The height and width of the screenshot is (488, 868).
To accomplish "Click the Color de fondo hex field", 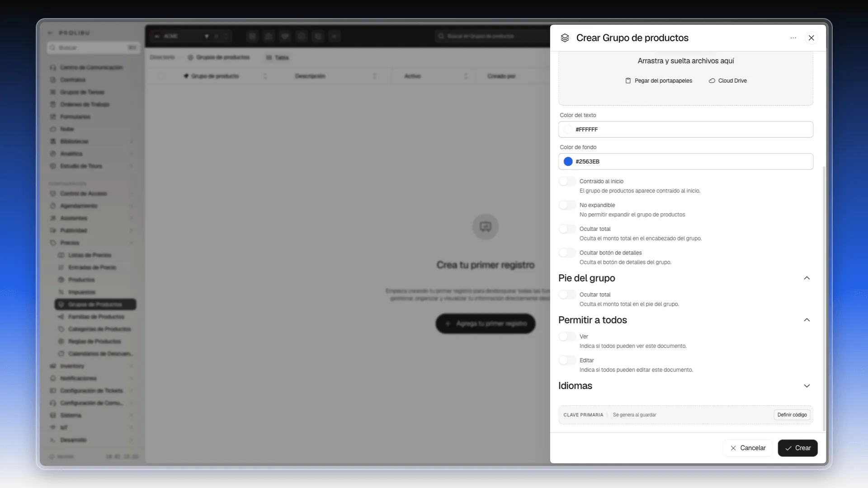I will [685, 161].
